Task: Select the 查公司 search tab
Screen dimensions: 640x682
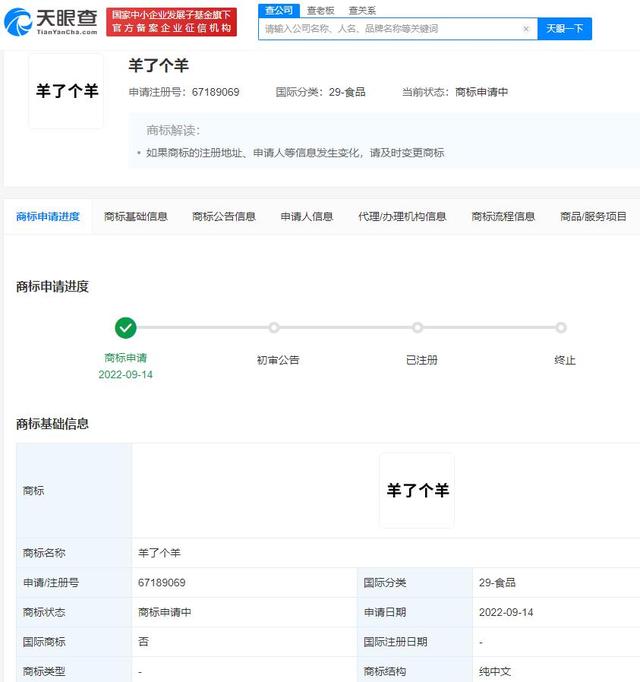Action: (279, 10)
